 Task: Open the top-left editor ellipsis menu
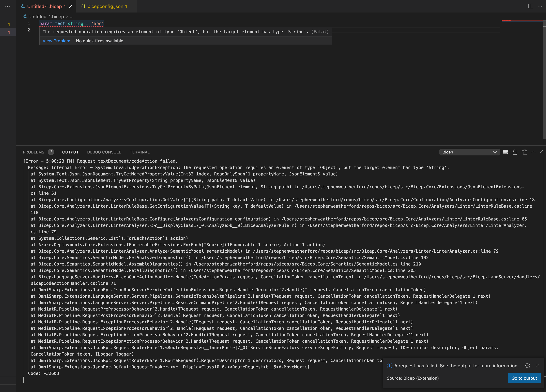7,6
